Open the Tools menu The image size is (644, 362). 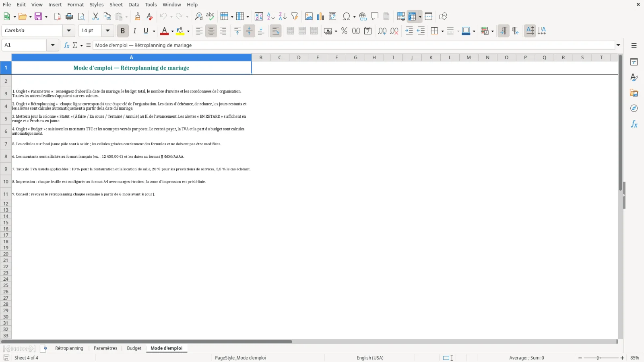(151, 4)
